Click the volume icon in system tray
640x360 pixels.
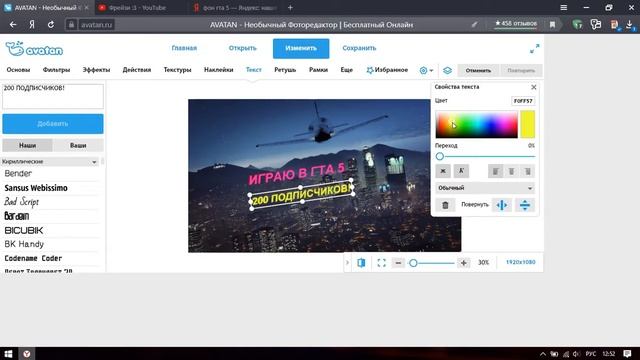pos(576,354)
